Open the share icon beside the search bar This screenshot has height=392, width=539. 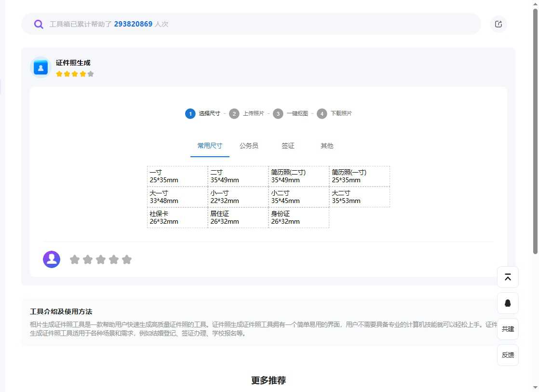pyautogui.click(x=498, y=24)
